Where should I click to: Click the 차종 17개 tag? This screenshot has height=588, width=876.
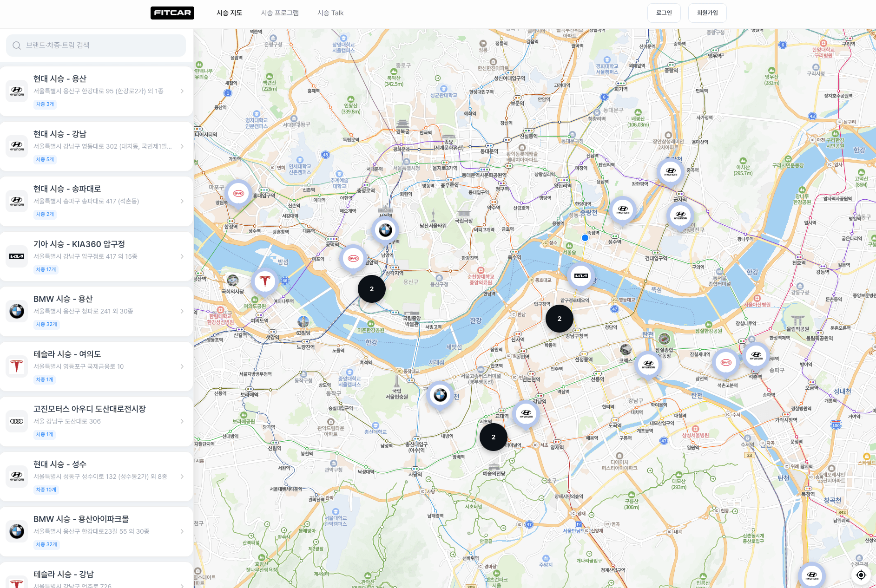[x=46, y=269]
